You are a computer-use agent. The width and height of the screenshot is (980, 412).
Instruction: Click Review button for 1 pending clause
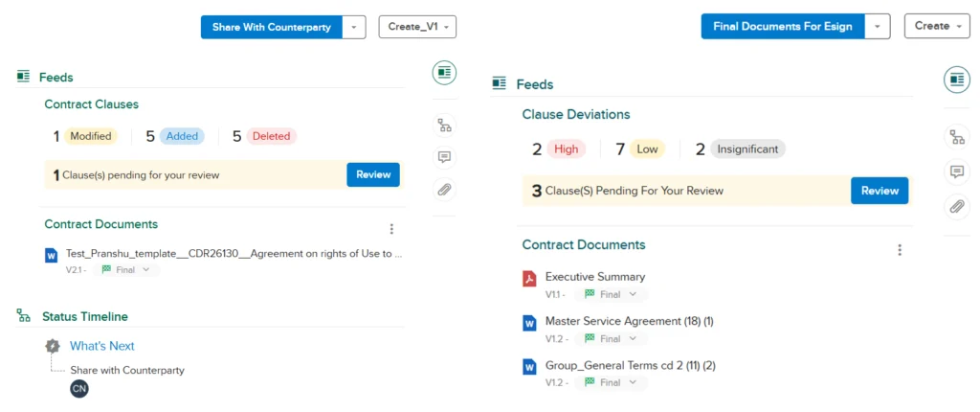(373, 174)
